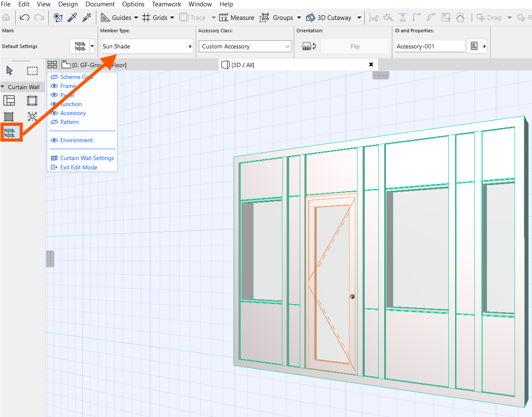
Task: Click the Redo arrow icon
Action: coord(39,17)
